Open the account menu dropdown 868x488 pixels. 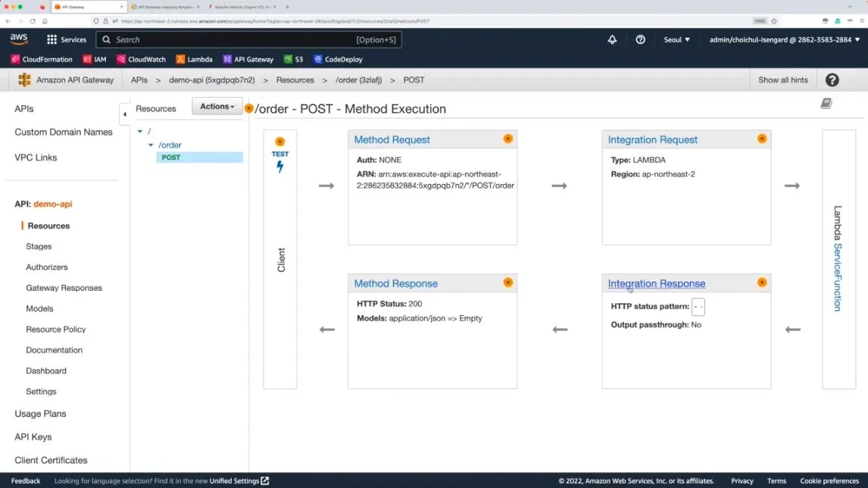(784, 39)
